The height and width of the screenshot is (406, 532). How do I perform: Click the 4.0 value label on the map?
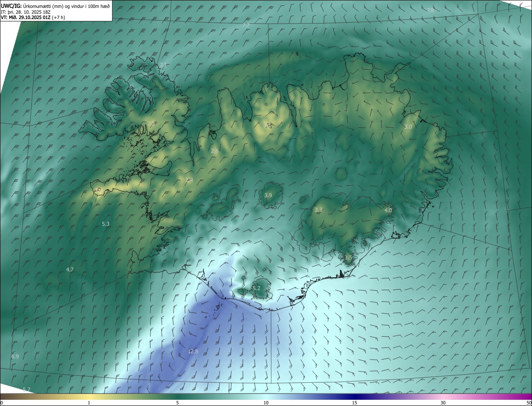tap(388, 210)
